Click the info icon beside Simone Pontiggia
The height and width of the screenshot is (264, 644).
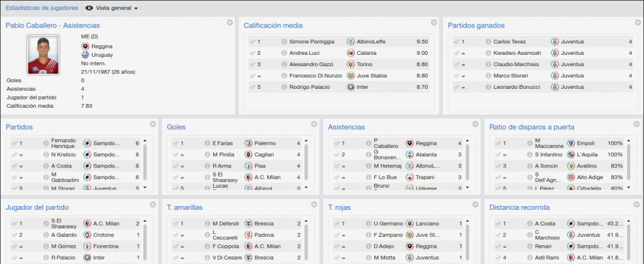pos(284,42)
